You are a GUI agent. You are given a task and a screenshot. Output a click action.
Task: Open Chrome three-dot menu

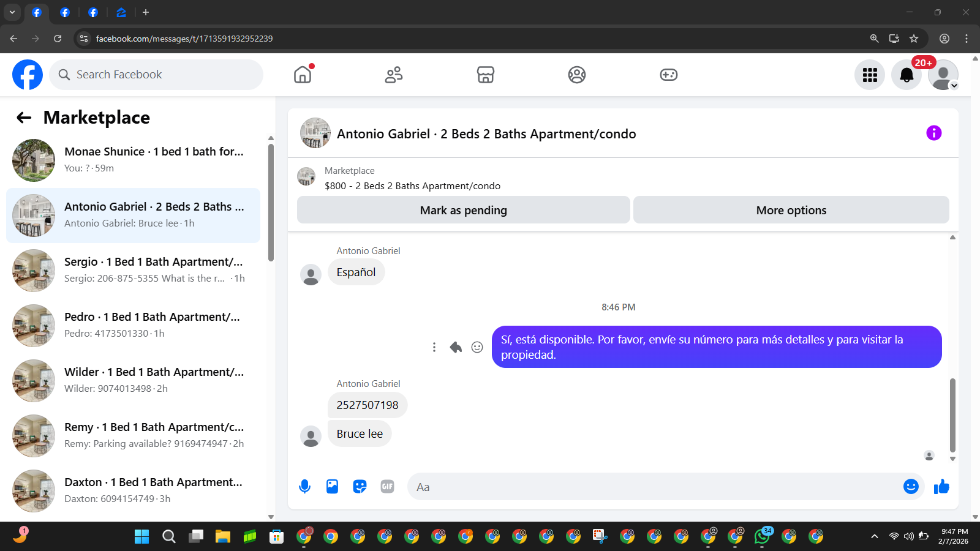967,39
